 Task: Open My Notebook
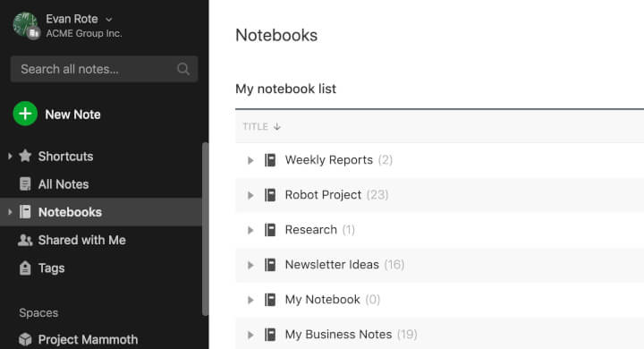click(x=322, y=300)
